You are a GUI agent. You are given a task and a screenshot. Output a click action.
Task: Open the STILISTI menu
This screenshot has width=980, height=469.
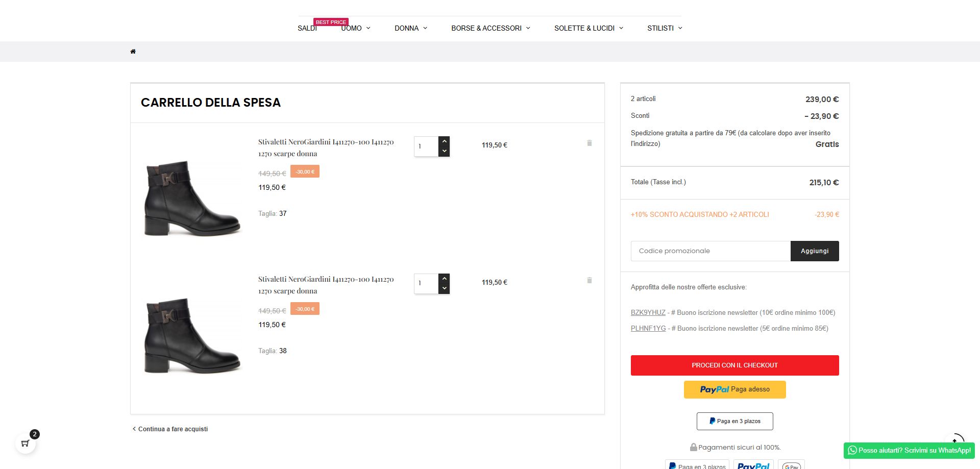click(665, 29)
